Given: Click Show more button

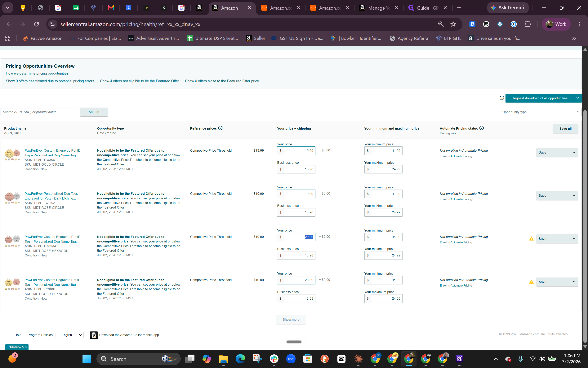Looking at the screenshot, I should (291, 320).
